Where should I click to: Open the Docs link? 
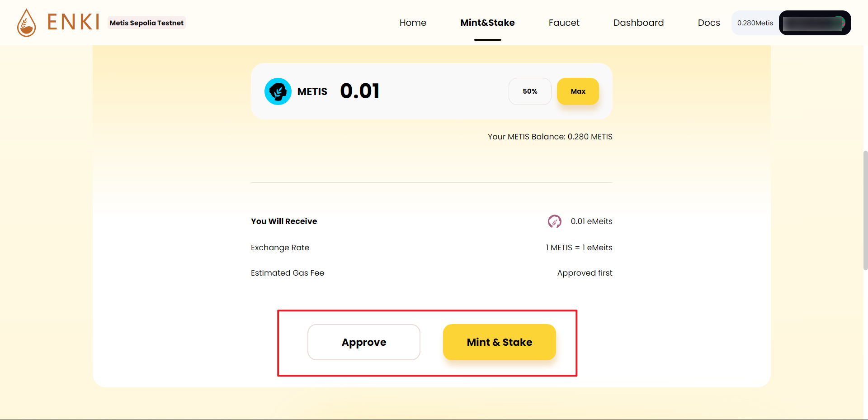(709, 23)
